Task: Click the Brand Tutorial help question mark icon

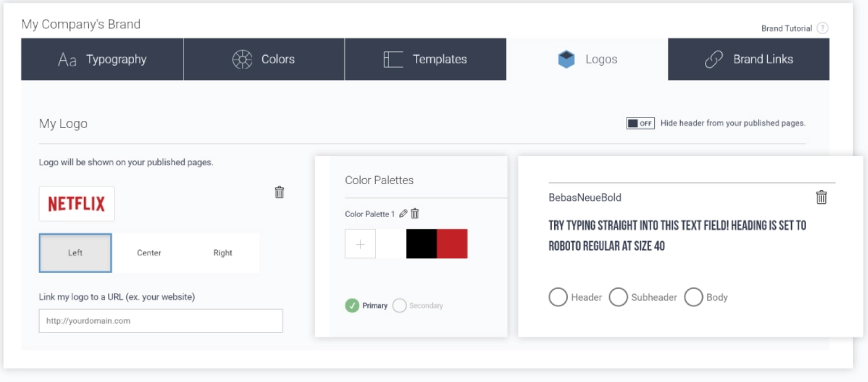Action: [x=823, y=28]
